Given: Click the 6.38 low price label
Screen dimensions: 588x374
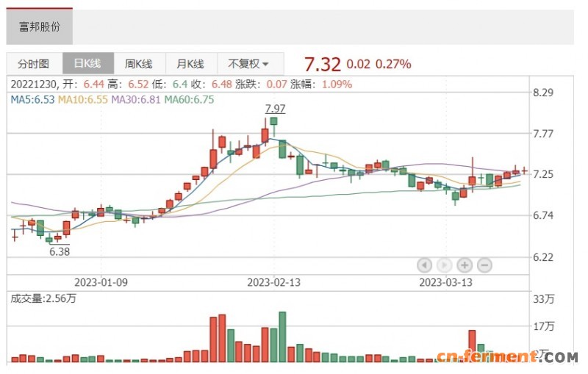Looking at the screenshot, I should [x=60, y=251].
